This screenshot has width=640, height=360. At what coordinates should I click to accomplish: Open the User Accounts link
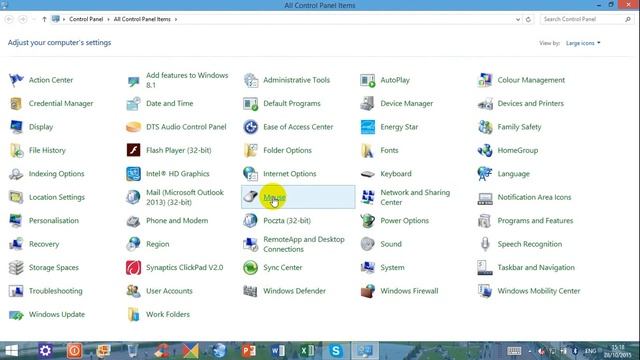coord(169,291)
